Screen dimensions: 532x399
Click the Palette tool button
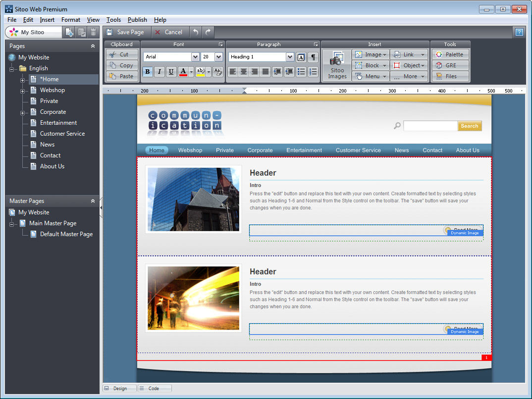(x=450, y=54)
